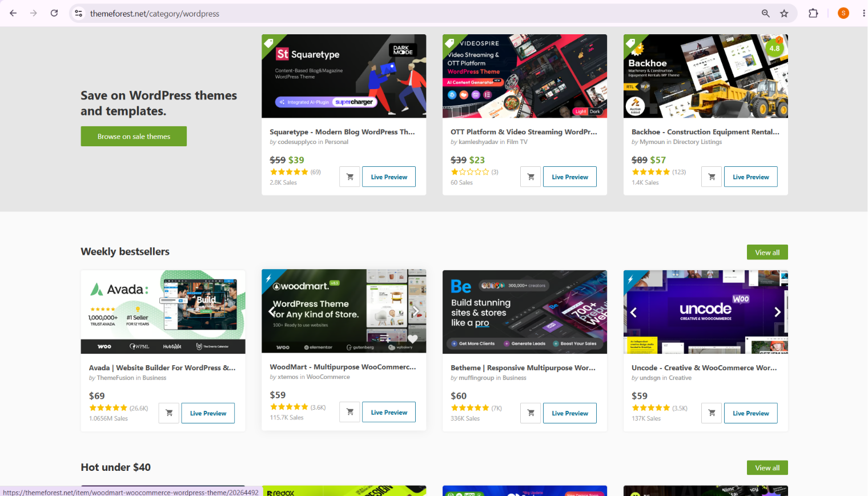
Task: Open Avada | Website Builder title link
Action: click(162, 367)
